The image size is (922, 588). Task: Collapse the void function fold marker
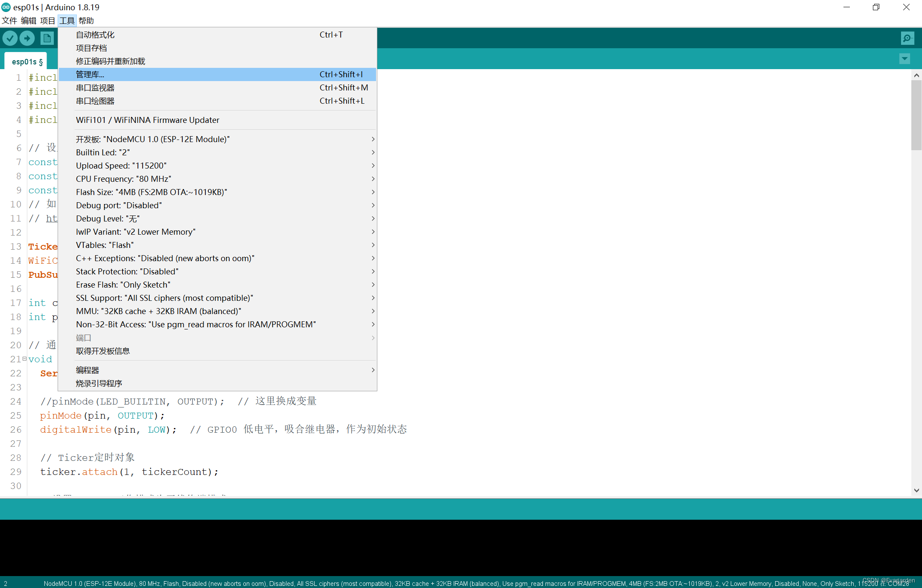coord(24,359)
